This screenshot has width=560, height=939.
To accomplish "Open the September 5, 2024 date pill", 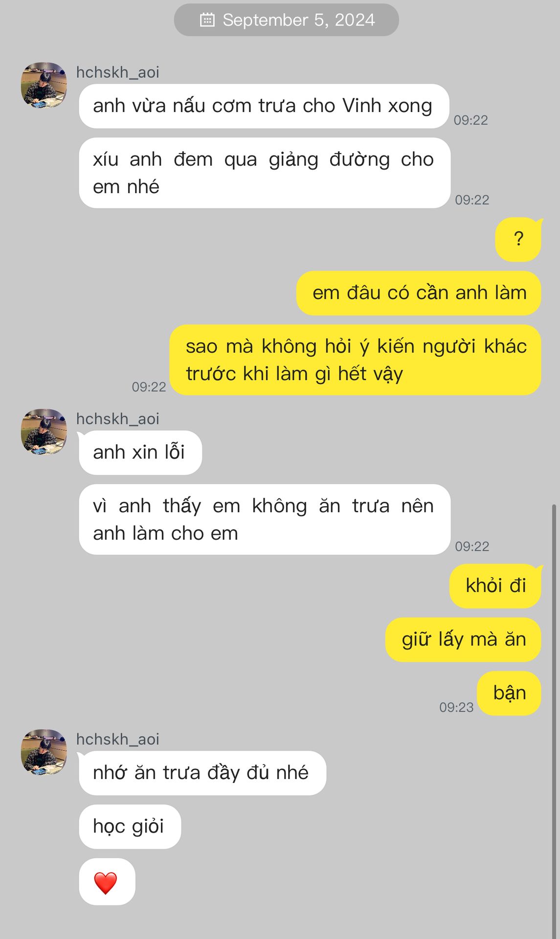I will pyautogui.click(x=287, y=20).
